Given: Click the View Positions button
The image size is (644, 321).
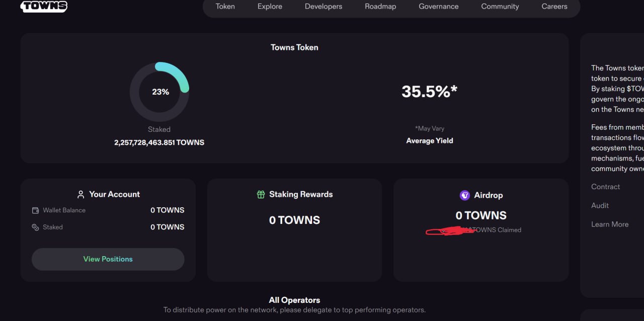Looking at the screenshot, I should click(x=108, y=259).
